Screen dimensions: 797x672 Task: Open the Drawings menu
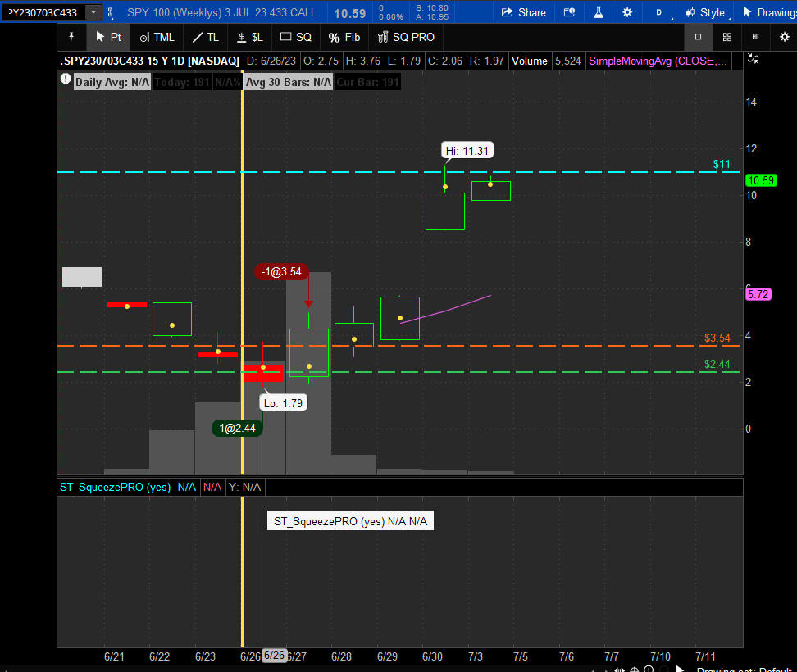click(x=769, y=12)
